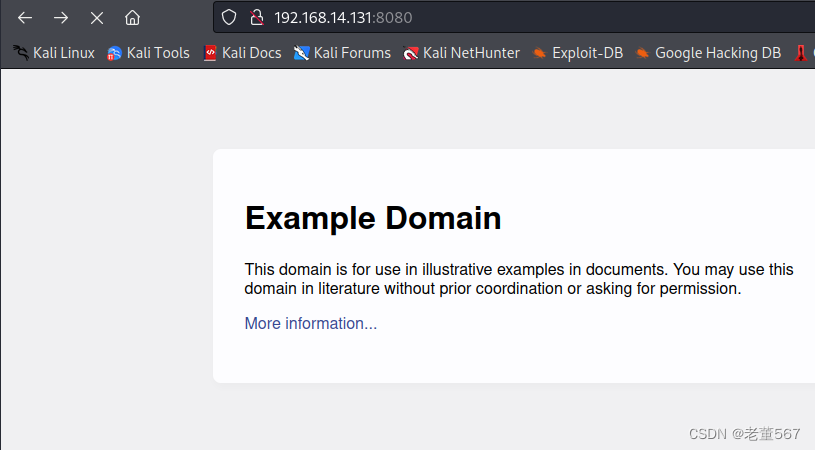Follow the More information... link
This screenshot has height=450, width=815.
pos(311,323)
